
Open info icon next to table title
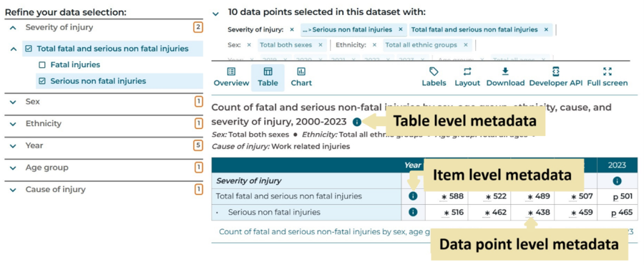pos(357,122)
